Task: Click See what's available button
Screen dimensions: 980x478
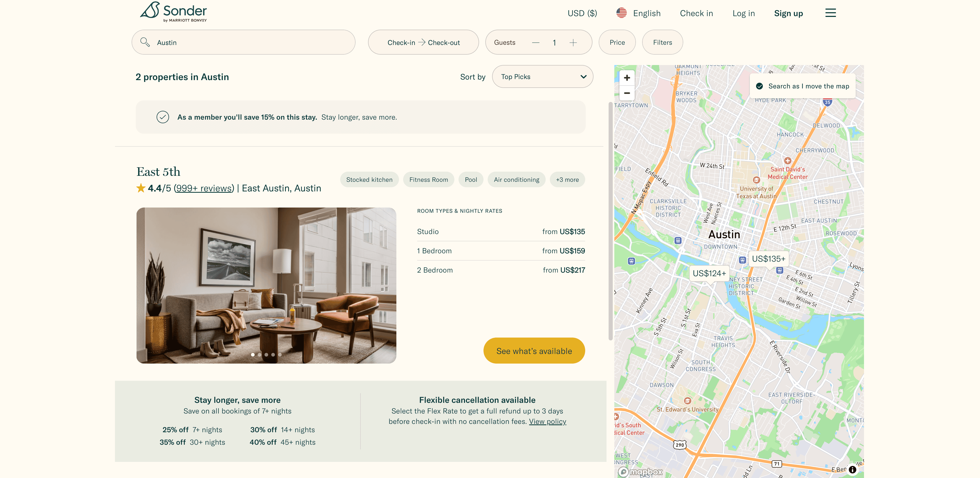Action: tap(534, 351)
